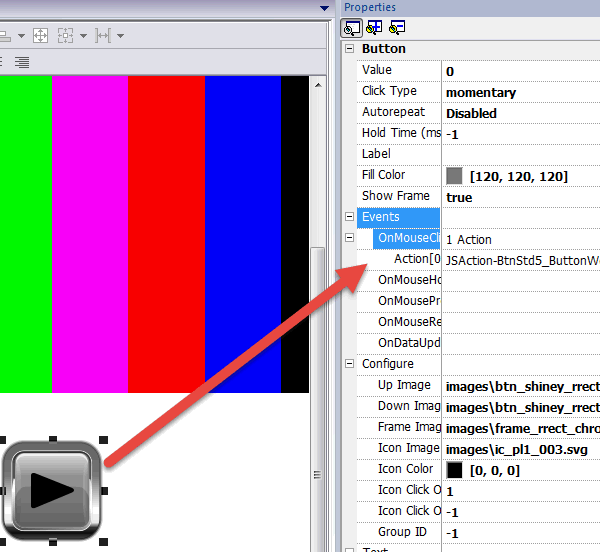Click the canvas scrollbar up arrow

(x=318, y=85)
